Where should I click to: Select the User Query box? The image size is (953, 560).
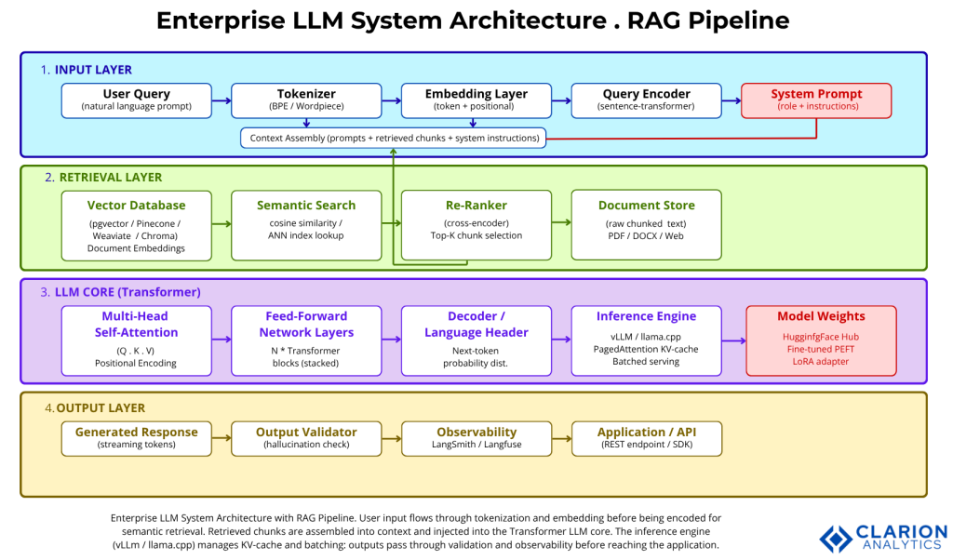tap(136, 100)
